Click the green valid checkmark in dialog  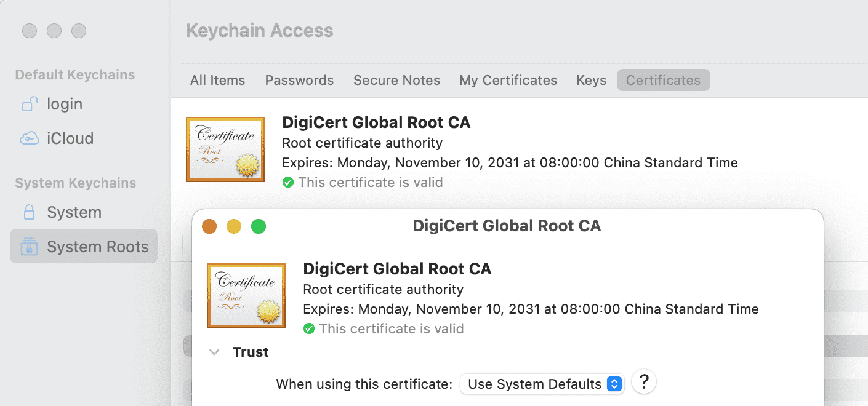[x=309, y=329]
